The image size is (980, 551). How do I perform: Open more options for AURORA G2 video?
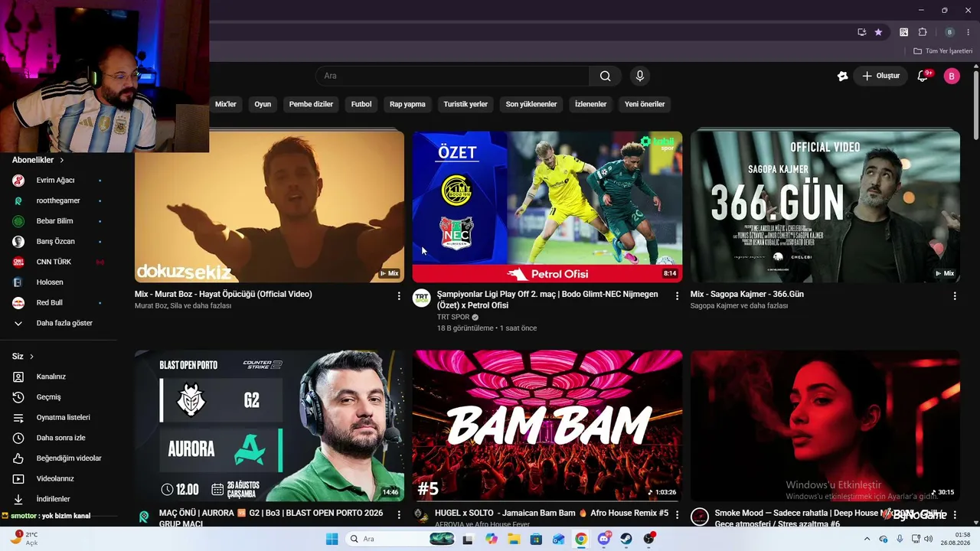pyautogui.click(x=399, y=515)
